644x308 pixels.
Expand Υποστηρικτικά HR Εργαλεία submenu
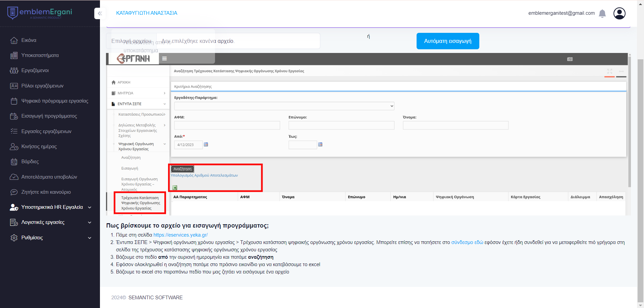click(90, 207)
